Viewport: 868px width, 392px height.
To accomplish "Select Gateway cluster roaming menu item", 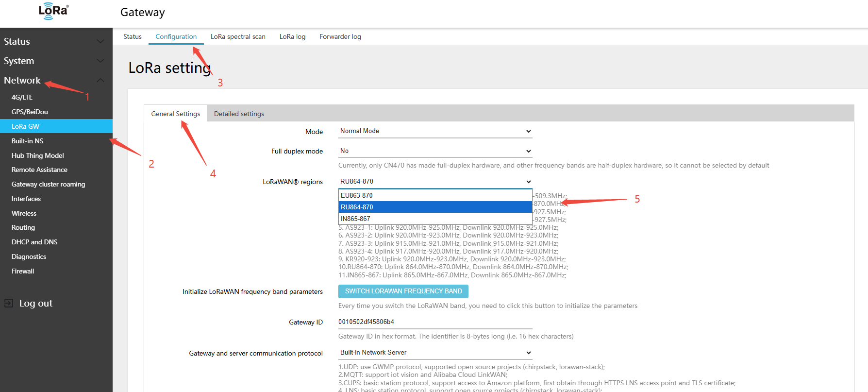I will (x=48, y=184).
